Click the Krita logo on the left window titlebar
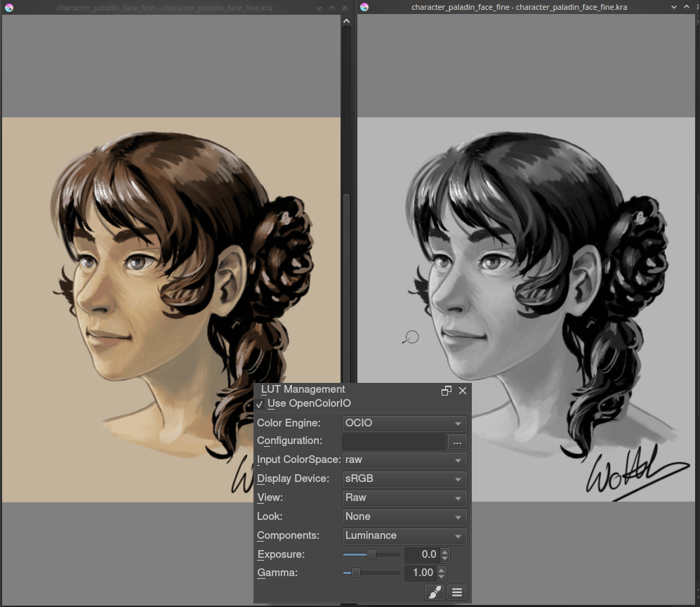The image size is (700, 607). [x=11, y=7]
